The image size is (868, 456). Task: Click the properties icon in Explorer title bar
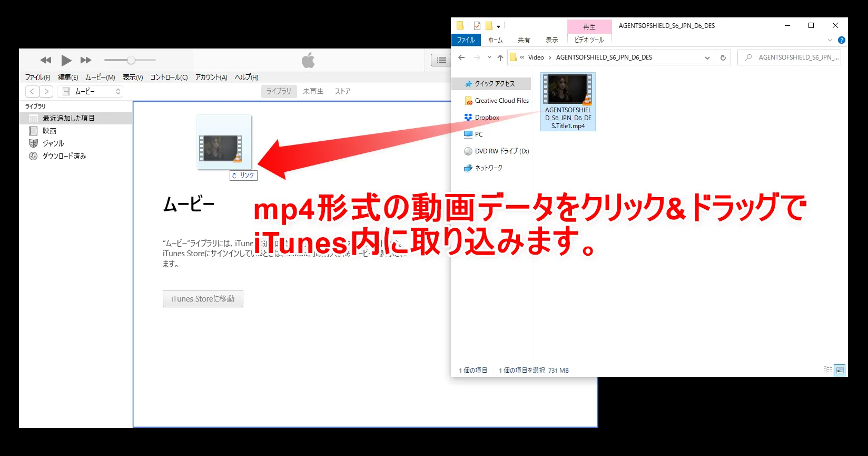pos(477,25)
